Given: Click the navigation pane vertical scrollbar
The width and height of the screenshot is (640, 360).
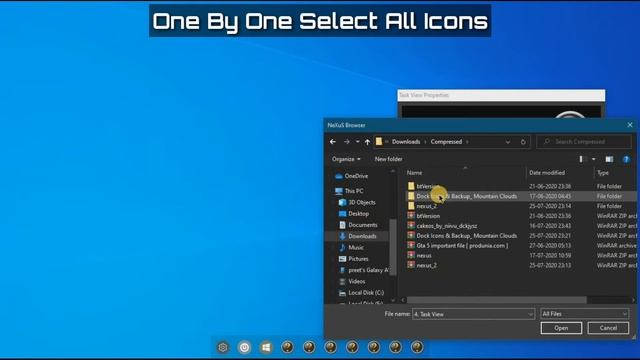Looking at the screenshot, I should point(393,247).
